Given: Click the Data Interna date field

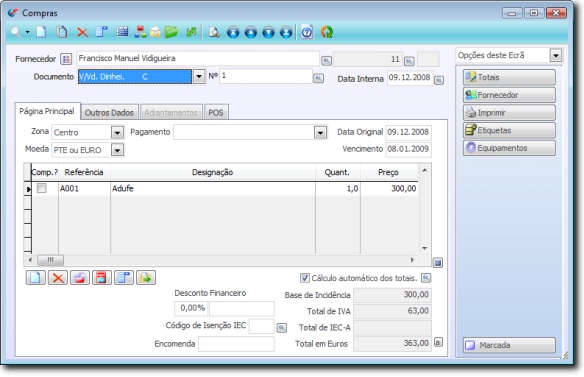Looking at the screenshot, I should coord(410,78).
